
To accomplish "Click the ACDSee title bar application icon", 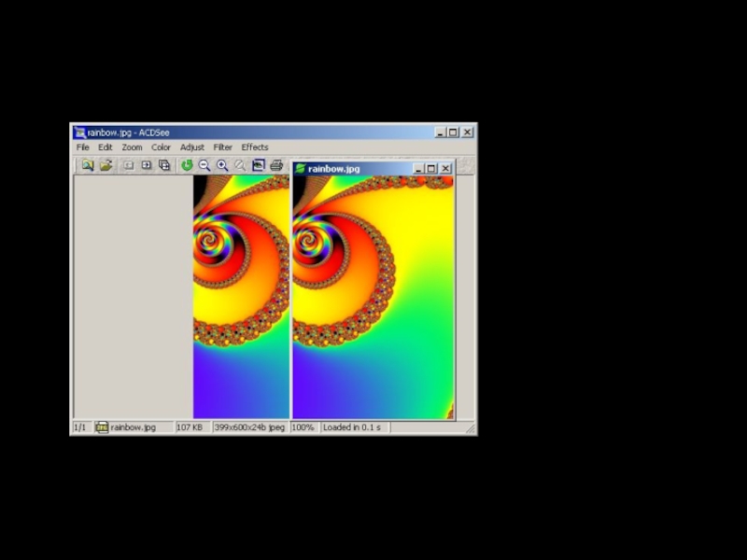I will tap(80, 133).
